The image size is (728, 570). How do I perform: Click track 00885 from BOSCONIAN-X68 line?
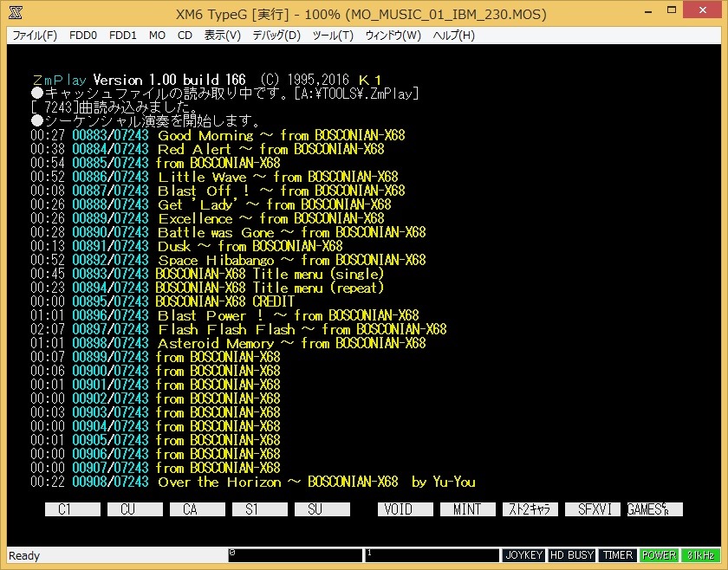tap(155, 163)
